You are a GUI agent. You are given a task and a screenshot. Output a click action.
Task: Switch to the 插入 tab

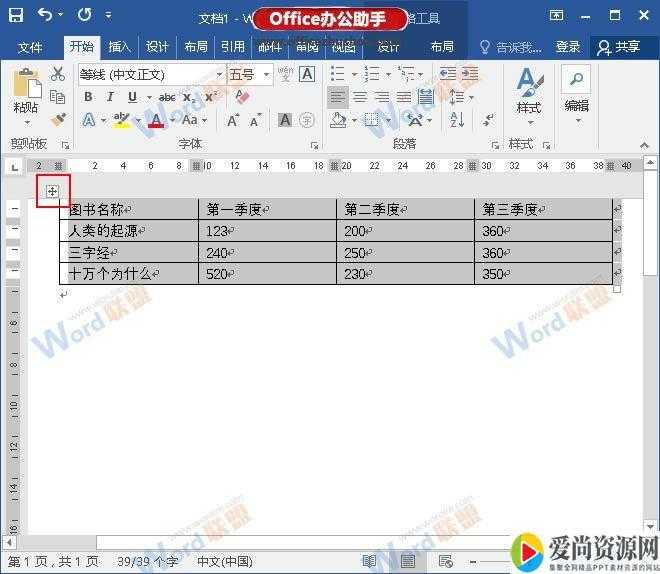[x=120, y=46]
